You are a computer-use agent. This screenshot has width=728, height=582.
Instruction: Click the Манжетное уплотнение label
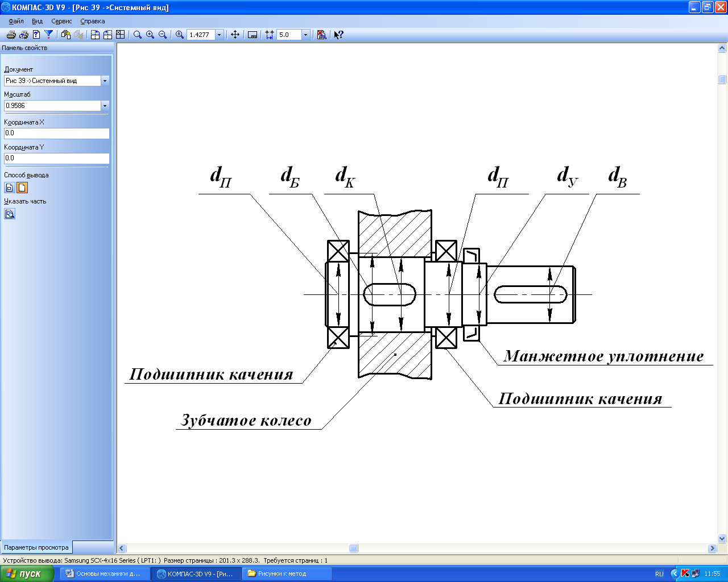coord(604,356)
